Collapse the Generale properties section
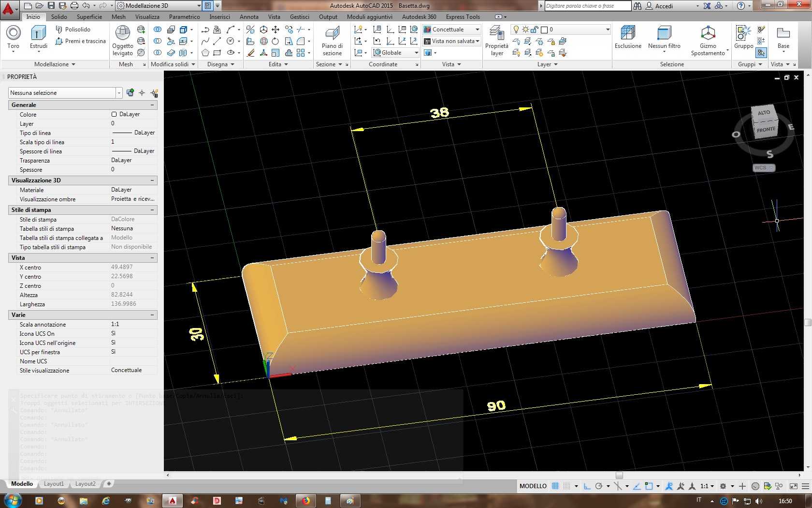This screenshot has width=812, height=508. pos(152,105)
